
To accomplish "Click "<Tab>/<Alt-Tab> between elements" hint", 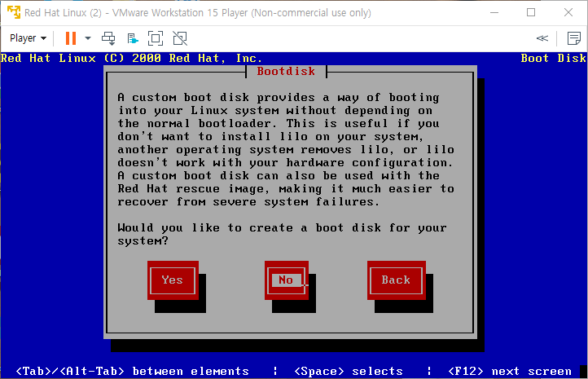I will [x=133, y=371].
